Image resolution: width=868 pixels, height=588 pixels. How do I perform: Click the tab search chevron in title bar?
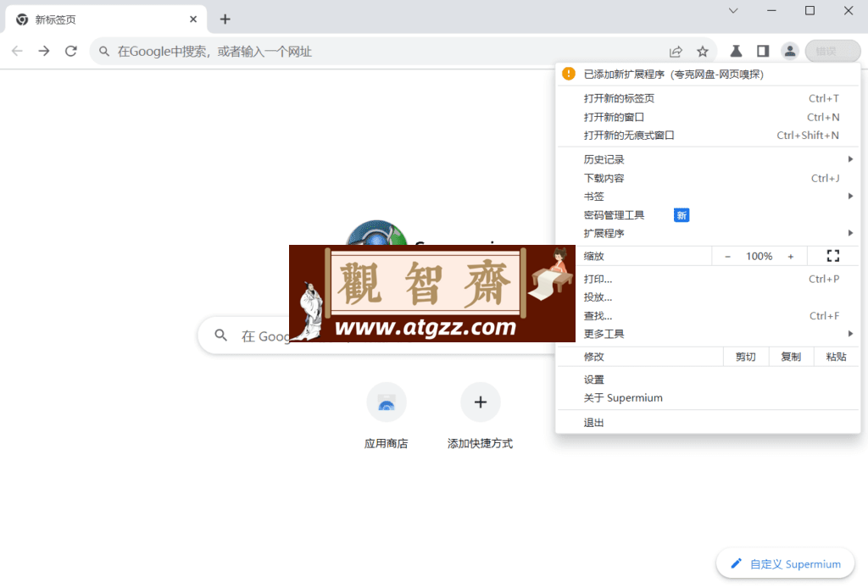tap(733, 10)
